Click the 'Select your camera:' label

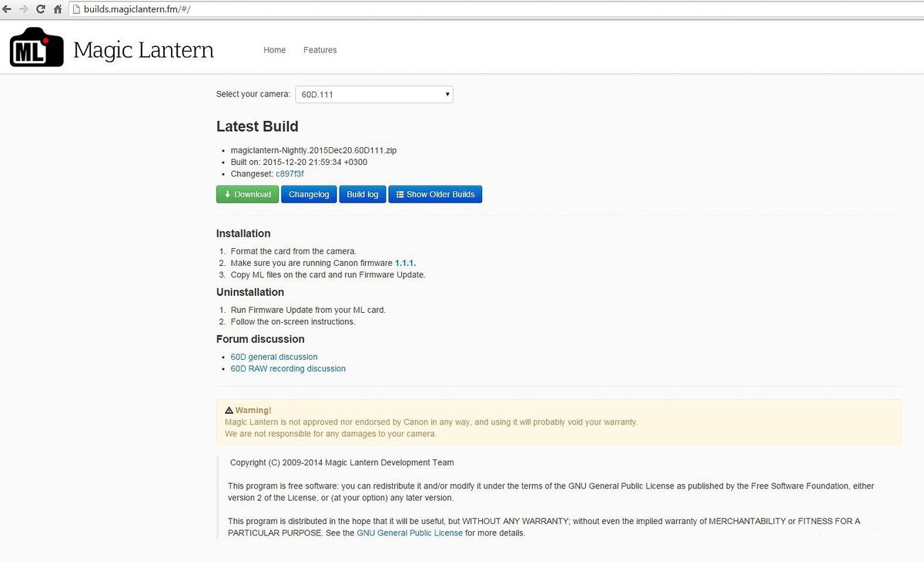tap(253, 94)
